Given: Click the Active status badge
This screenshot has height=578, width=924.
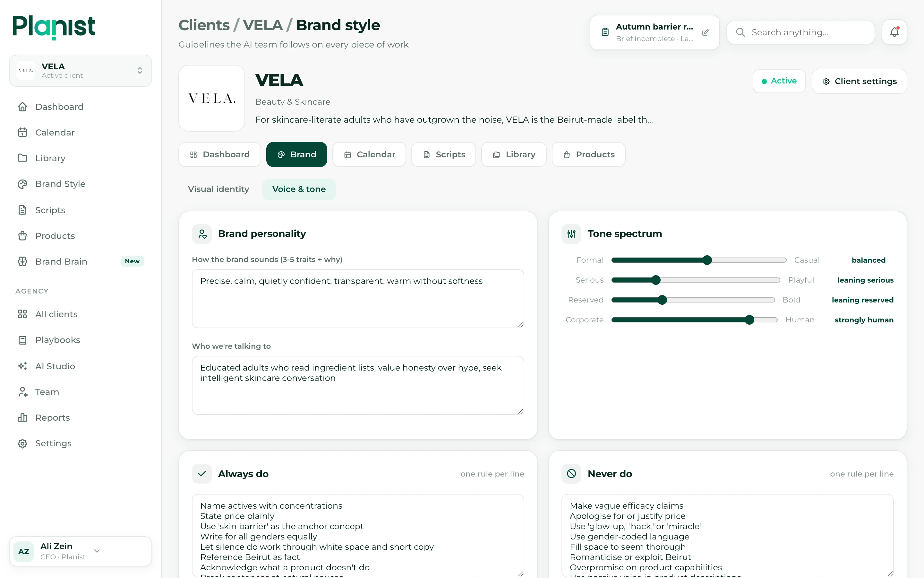Looking at the screenshot, I should coord(779,81).
